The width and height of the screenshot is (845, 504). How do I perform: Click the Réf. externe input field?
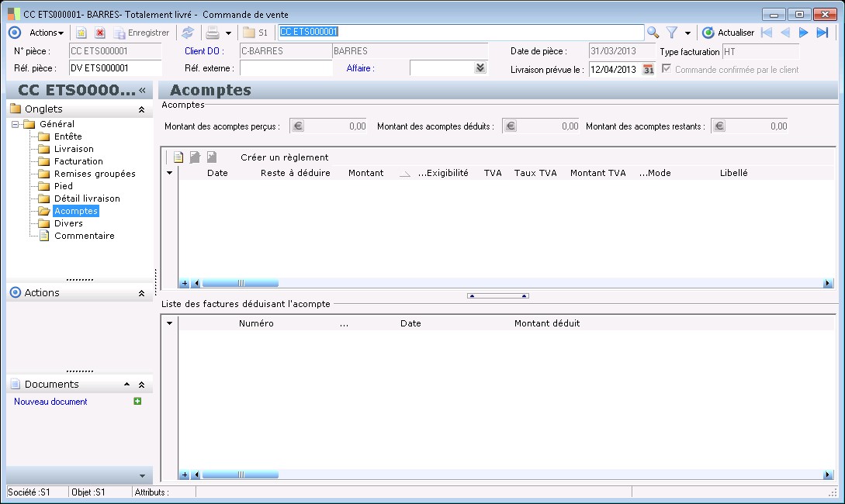point(286,68)
